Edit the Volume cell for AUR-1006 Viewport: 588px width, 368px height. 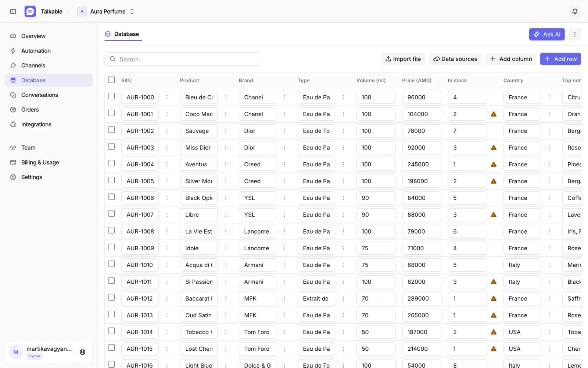coord(376,198)
